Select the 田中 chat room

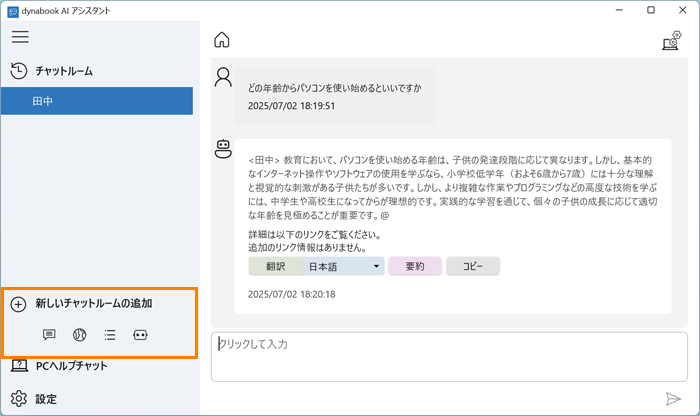tap(97, 101)
